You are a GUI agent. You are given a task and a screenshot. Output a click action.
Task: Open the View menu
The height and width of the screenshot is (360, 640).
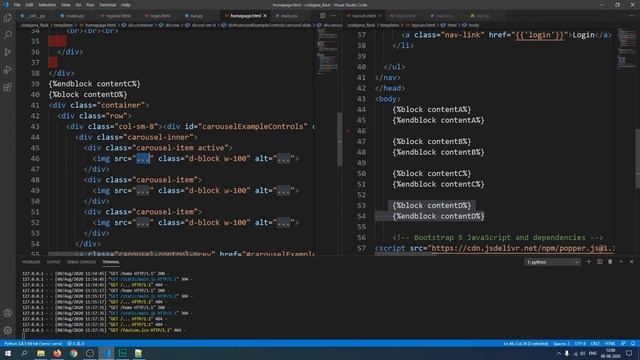(x=65, y=5)
